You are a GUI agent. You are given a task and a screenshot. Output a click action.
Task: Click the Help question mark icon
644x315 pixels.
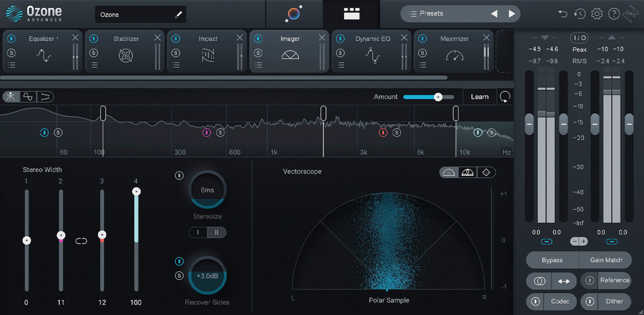(x=614, y=14)
